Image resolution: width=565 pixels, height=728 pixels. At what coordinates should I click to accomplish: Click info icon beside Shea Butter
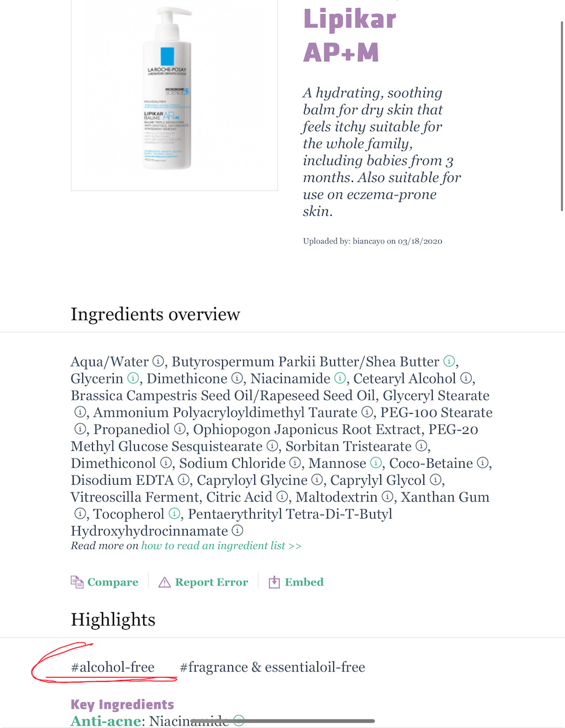[x=448, y=362]
